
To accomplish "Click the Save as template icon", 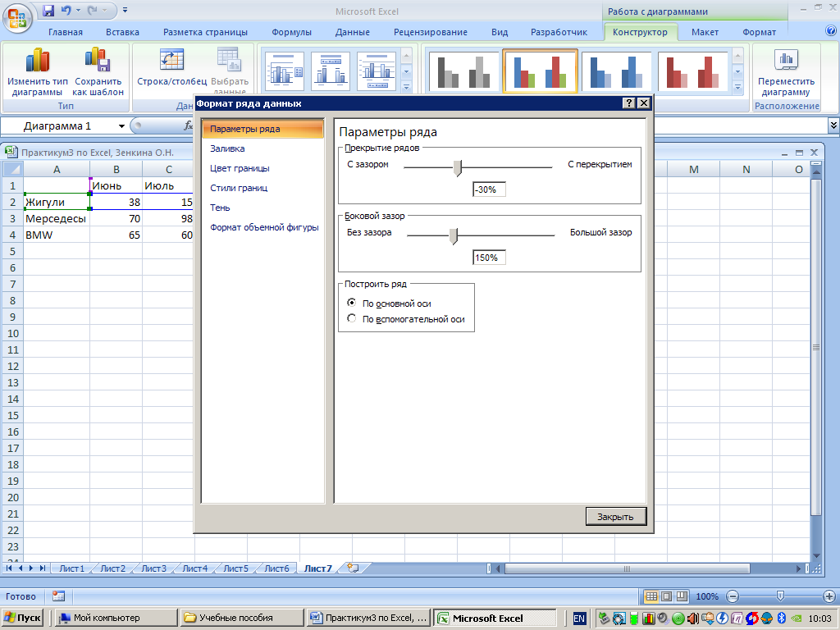I will pyautogui.click(x=98, y=60).
